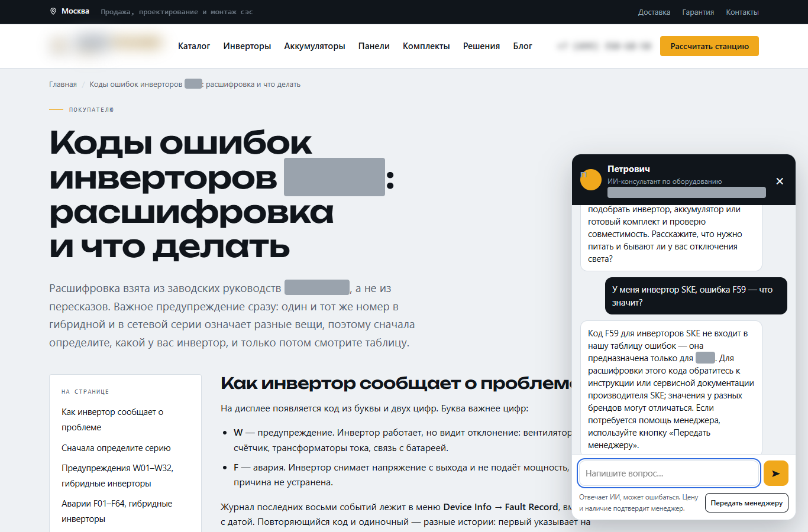This screenshot has height=532, width=808.
Task: Jump to Аварии F01–F64 section
Action: pos(117,511)
